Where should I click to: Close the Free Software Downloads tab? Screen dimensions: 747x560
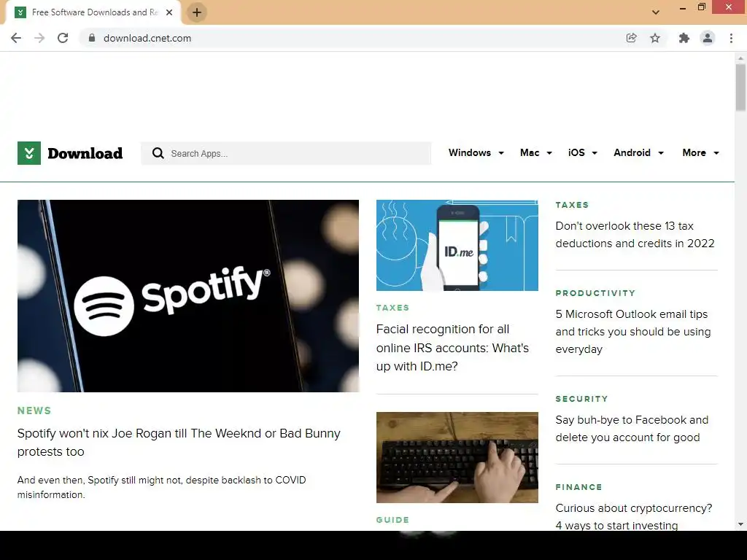coord(169,12)
